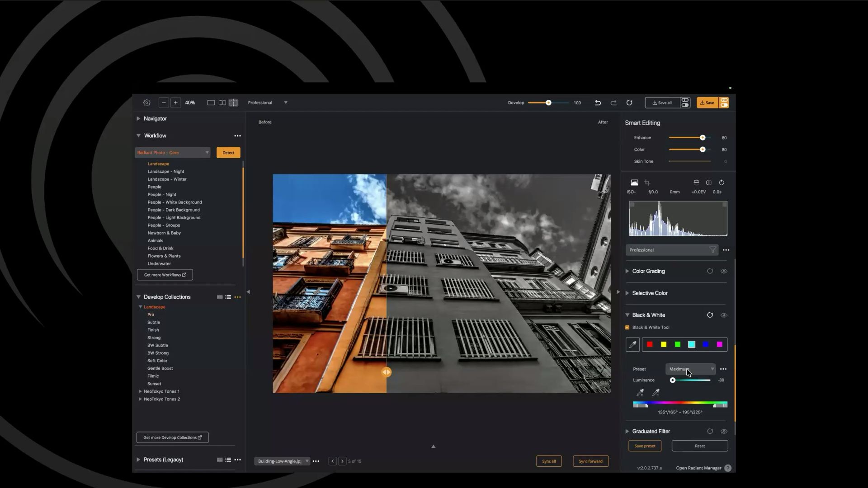
Task: Switch to split before/after view icon
Action: tap(233, 103)
